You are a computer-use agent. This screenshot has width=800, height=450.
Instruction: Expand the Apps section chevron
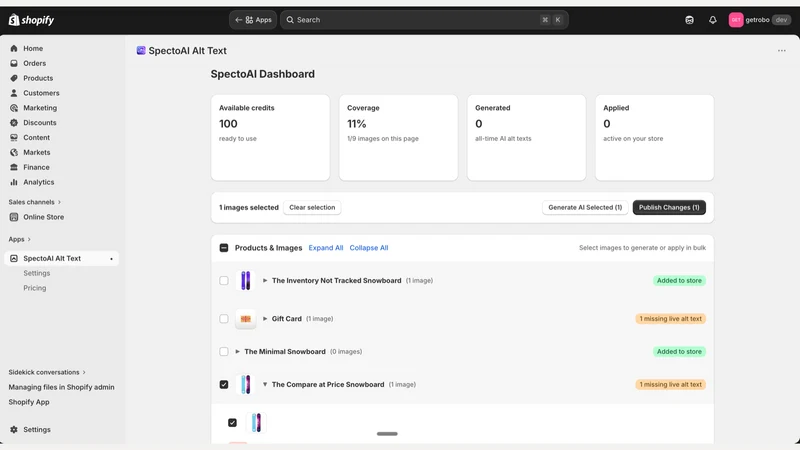pos(29,239)
